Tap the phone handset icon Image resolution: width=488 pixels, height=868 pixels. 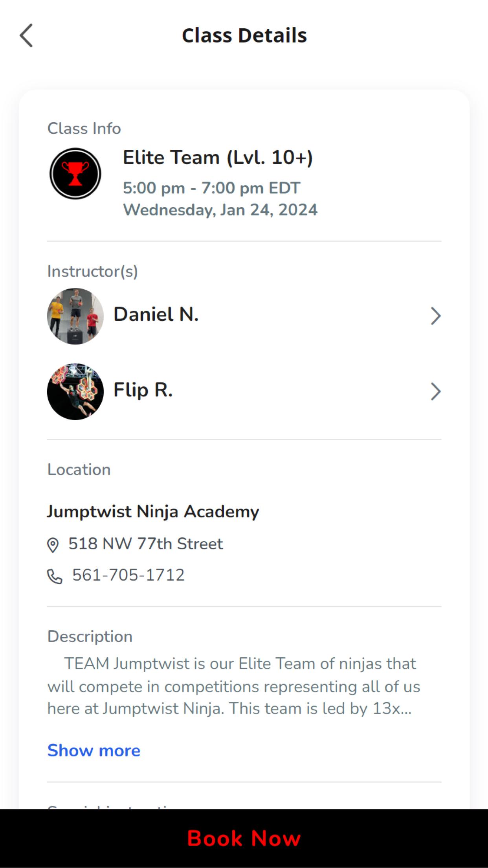pyautogui.click(x=55, y=576)
